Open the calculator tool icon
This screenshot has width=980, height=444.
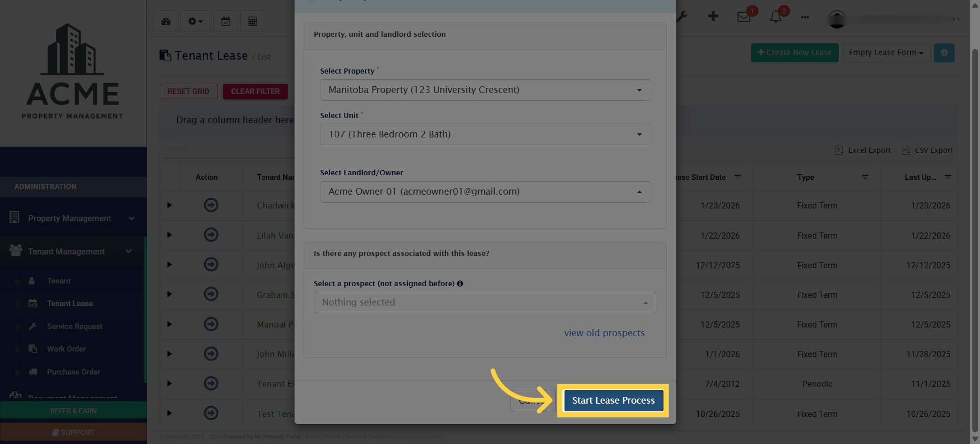253,21
